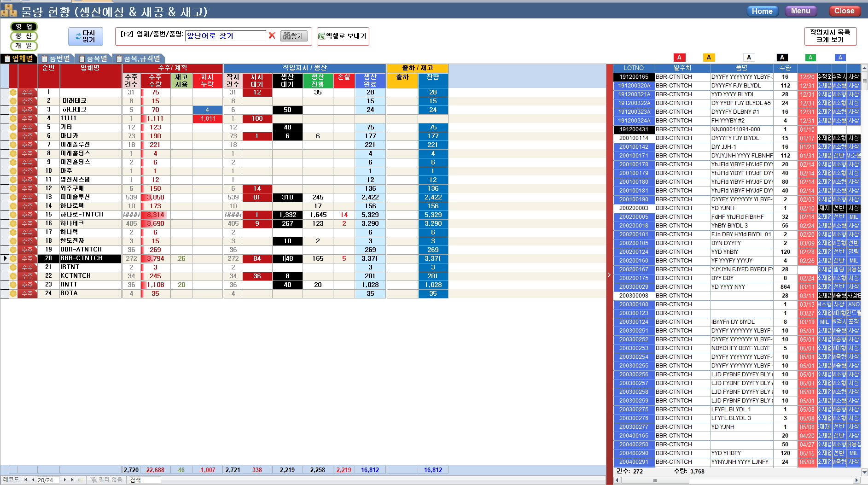Click the blue A color legend swatch
This screenshot has width=868, height=485.
[x=840, y=58]
